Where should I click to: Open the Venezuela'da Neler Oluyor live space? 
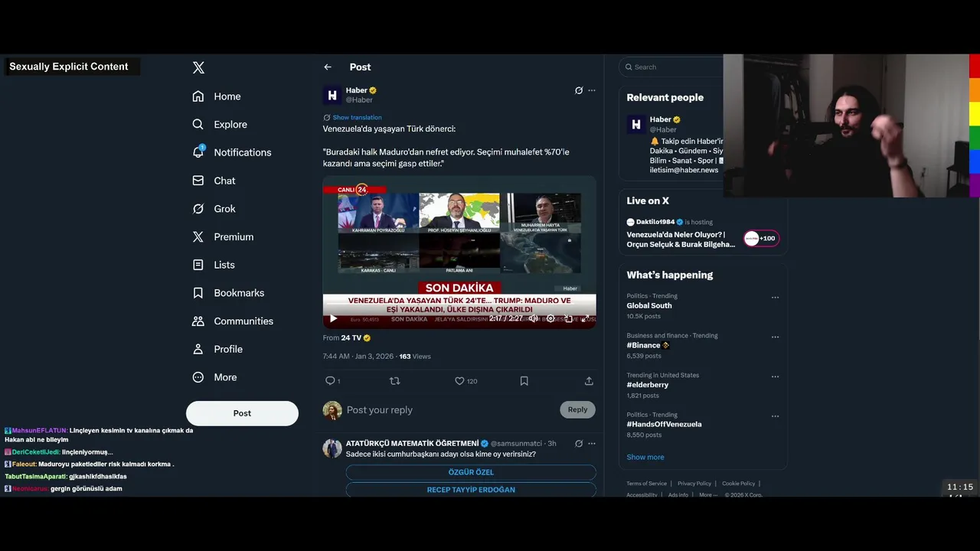tap(681, 240)
